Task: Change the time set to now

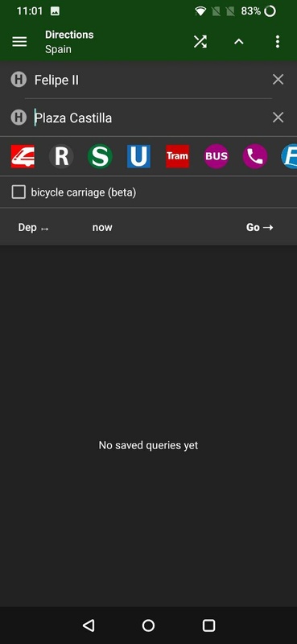Action: click(x=102, y=228)
